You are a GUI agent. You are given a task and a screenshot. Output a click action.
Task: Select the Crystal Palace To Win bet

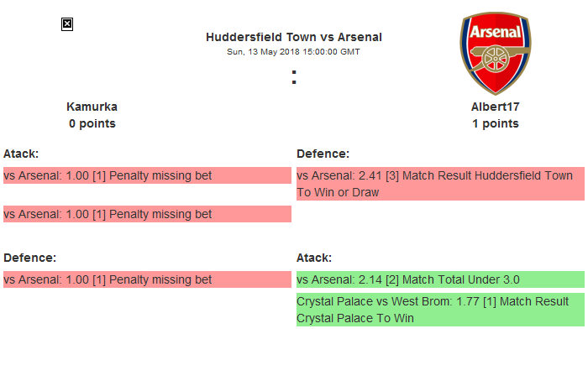[x=440, y=310]
